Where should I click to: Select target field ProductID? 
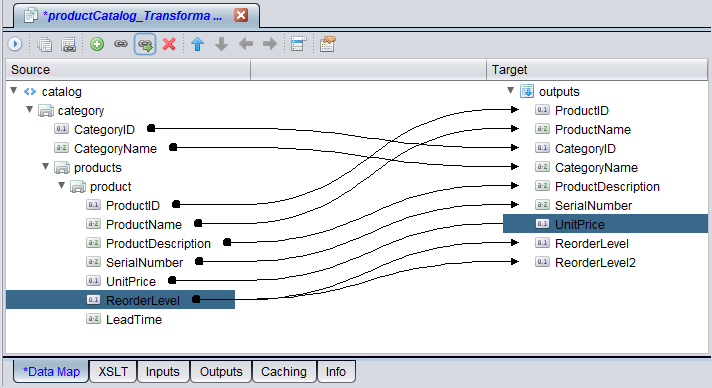pyautogui.click(x=582, y=111)
